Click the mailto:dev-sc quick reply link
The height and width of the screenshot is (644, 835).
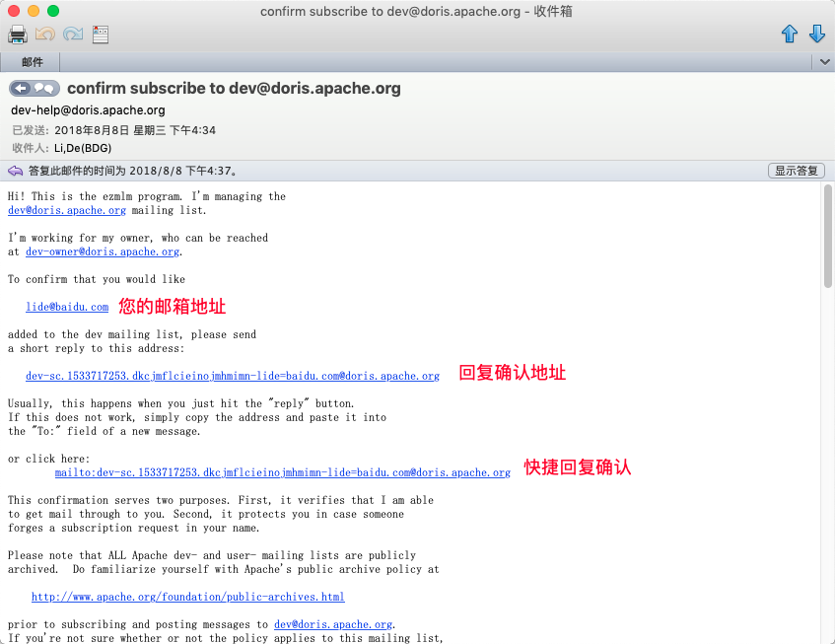tap(282, 472)
